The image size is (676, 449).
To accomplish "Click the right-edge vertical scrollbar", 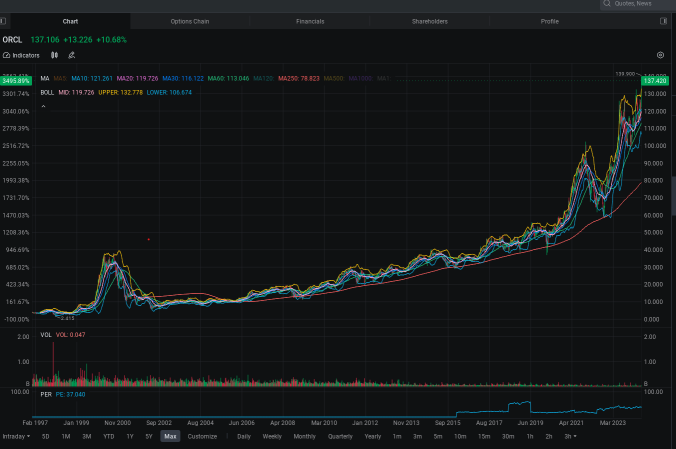I will coord(673,194).
